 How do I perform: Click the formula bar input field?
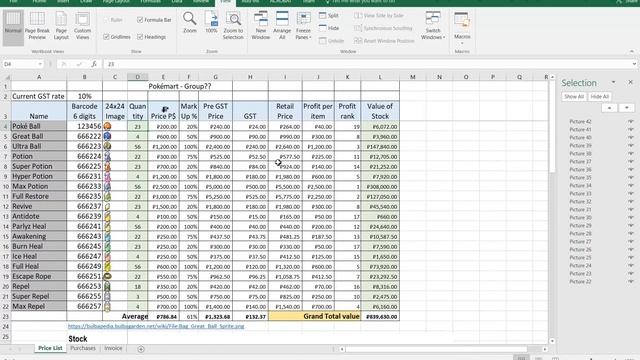click(367, 64)
